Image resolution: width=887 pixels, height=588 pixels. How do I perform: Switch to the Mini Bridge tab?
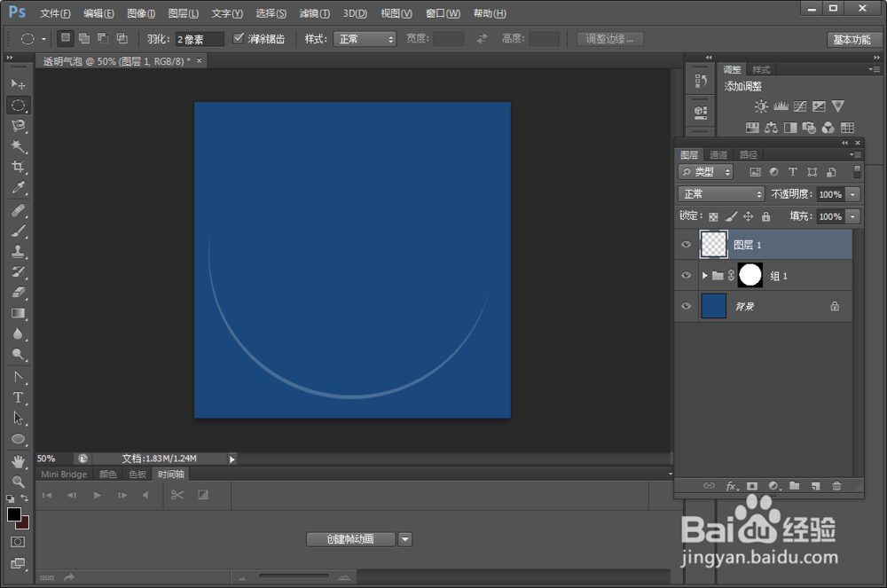coord(64,474)
